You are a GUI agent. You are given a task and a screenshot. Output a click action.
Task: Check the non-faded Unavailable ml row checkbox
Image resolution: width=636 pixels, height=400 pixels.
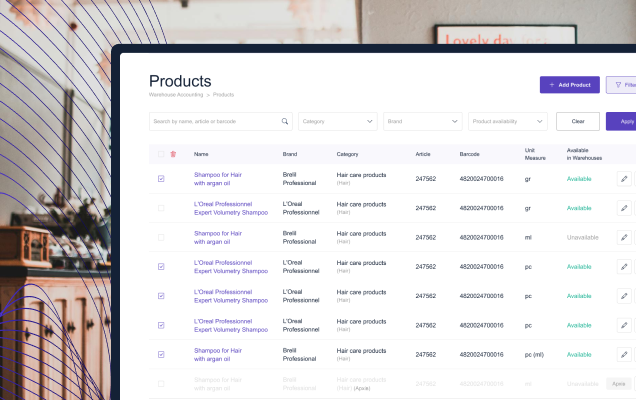(x=161, y=237)
